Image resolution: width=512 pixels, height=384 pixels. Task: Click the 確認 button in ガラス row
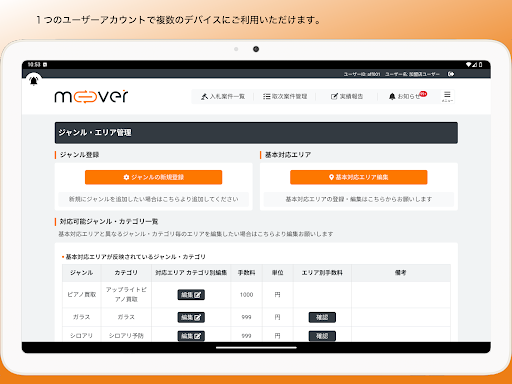322,317
